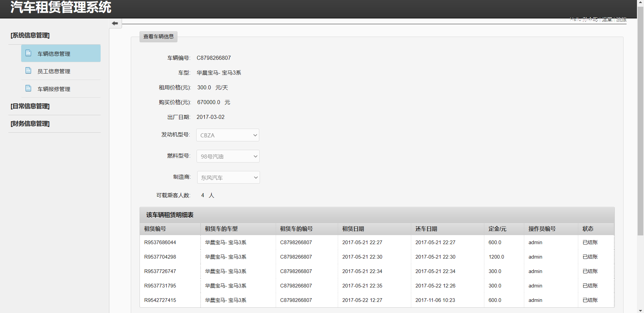
Task: Click the return date 2017-11-06 10:23
Action: (435, 300)
